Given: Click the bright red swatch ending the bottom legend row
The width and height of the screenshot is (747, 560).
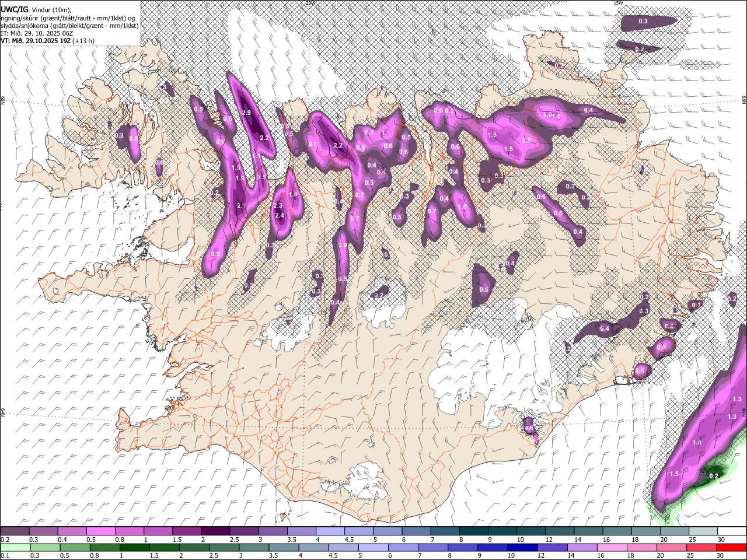Looking at the screenshot, I should click(731, 547).
